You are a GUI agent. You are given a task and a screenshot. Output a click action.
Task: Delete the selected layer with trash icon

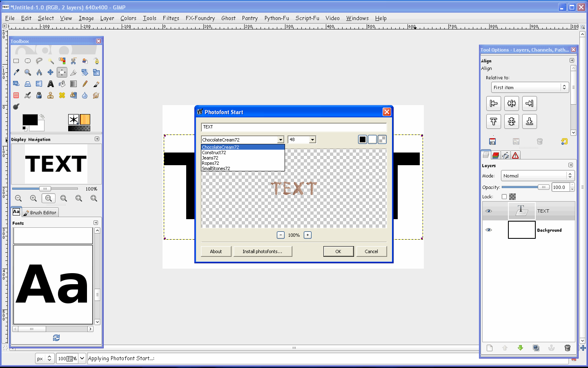(567, 348)
